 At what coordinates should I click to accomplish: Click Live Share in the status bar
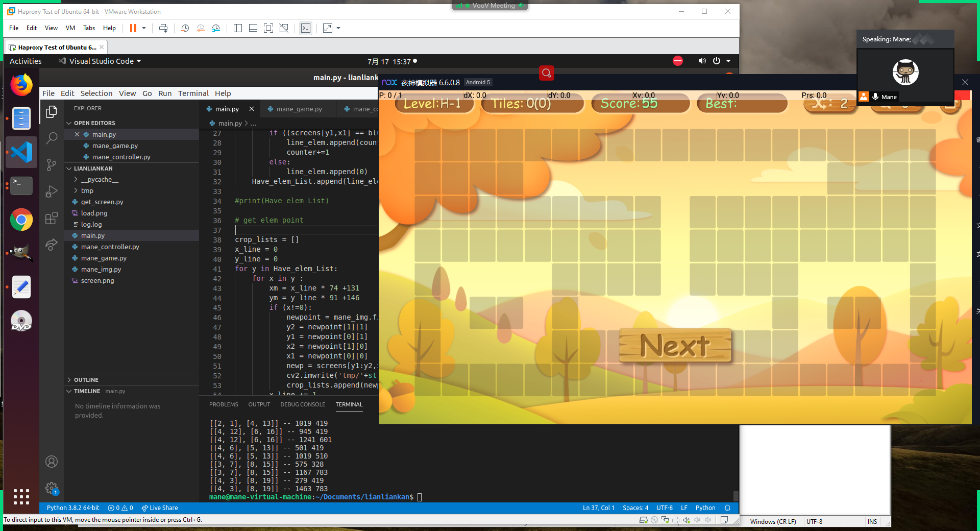[160, 508]
